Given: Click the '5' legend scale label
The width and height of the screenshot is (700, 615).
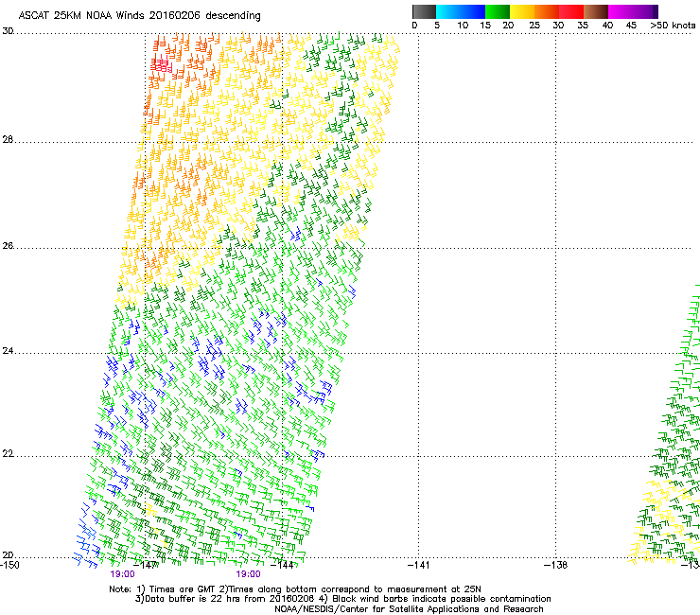Looking at the screenshot, I should coord(437,26).
